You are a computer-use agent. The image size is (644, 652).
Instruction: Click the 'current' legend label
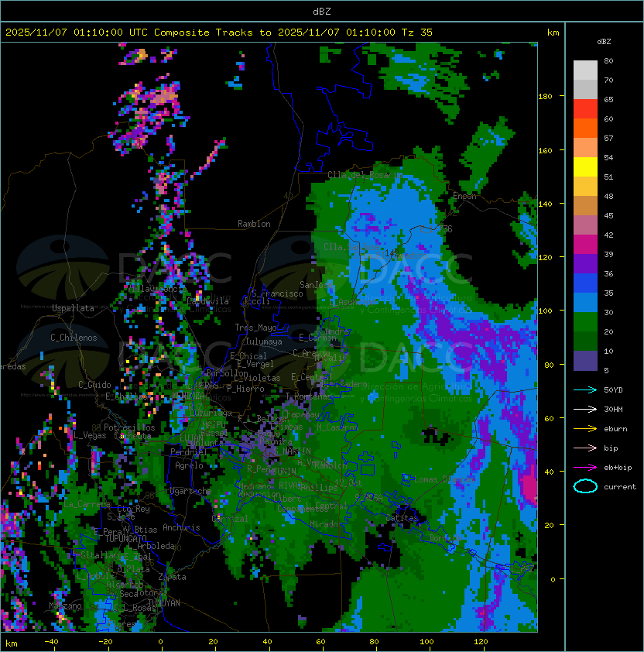(620, 487)
